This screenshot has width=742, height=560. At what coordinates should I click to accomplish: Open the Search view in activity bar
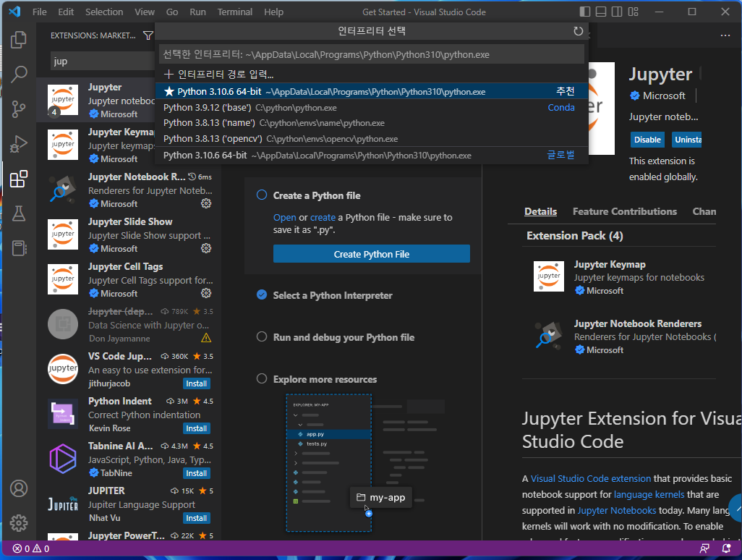click(19, 74)
